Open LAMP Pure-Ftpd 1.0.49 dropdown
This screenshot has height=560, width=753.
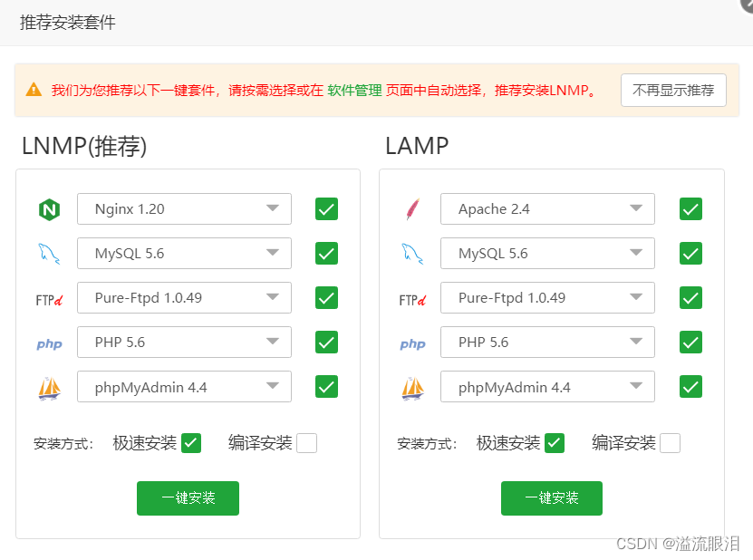547,298
